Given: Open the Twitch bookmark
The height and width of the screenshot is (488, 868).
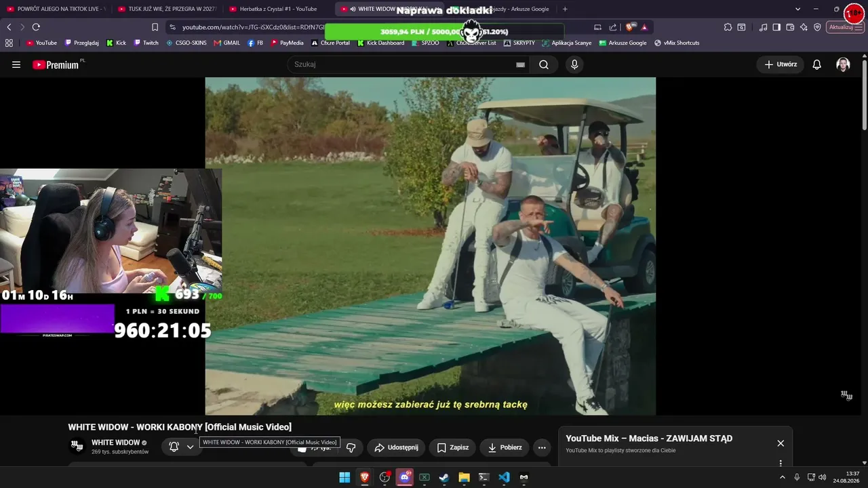Looking at the screenshot, I should pyautogui.click(x=146, y=43).
